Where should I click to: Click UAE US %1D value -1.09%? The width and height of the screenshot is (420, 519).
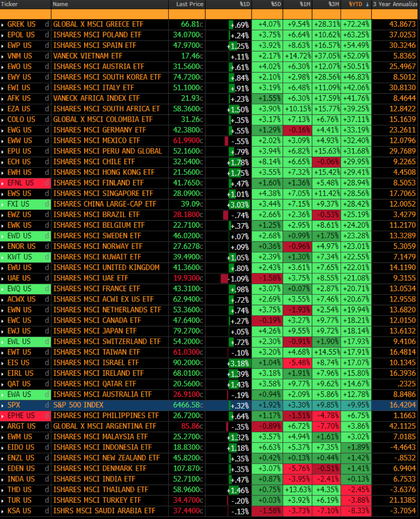point(238,279)
